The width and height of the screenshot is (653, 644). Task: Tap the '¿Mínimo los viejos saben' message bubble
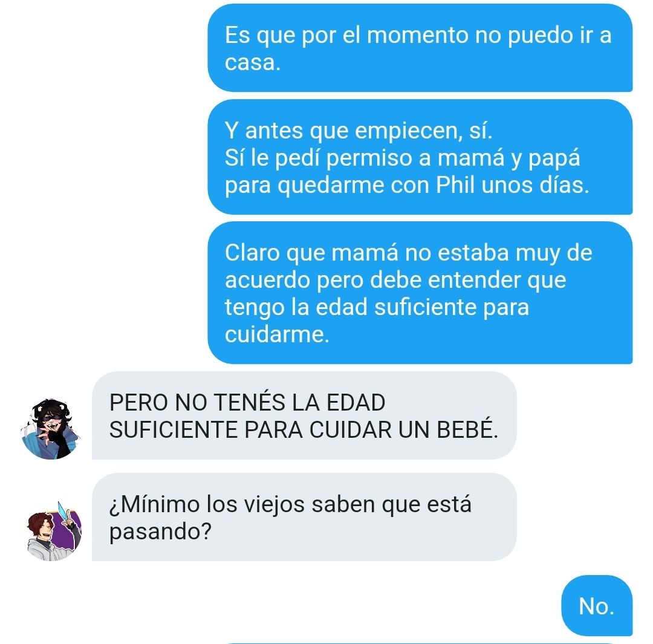(x=304, y=518)
